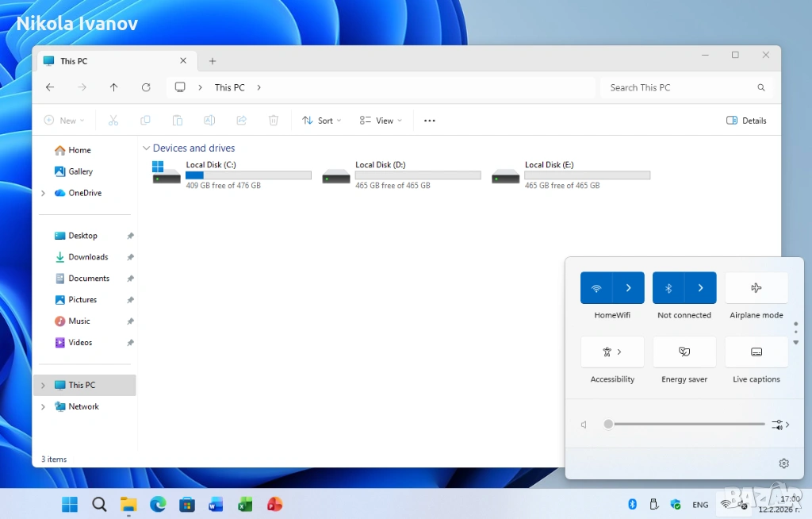Image resolution: width=812 pixels, height=519 pixels.
Task: Toggle the HomeWifi Wi-Fi button
Action: pos(596,288)
